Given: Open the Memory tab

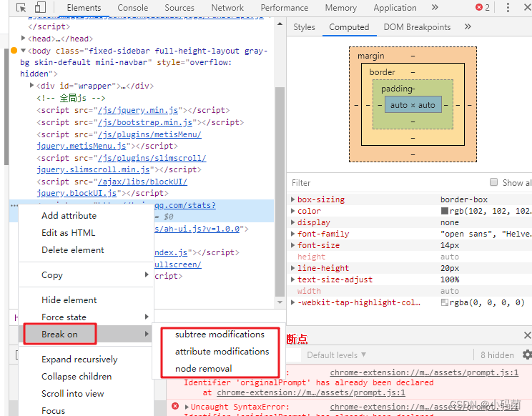Looking at the screenshot, I should [x=340, y=7].
